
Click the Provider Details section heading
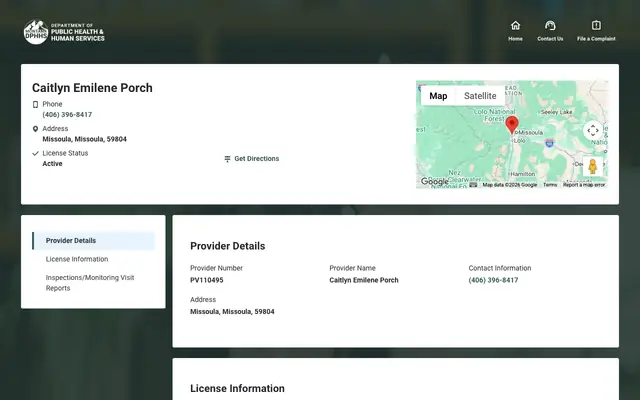(228, 246)
